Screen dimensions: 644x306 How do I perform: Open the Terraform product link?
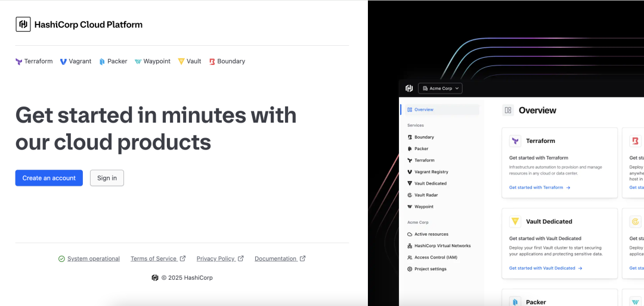click(34, 61)
